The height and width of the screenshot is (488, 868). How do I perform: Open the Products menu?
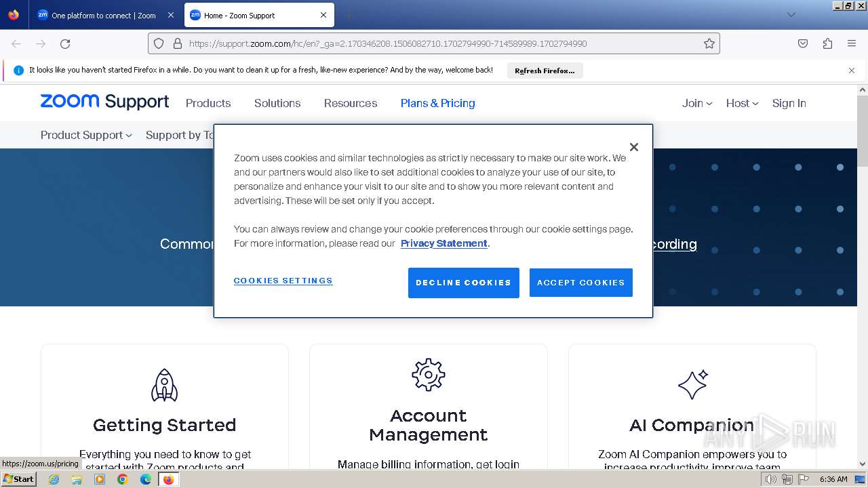[x=208, y=103]
